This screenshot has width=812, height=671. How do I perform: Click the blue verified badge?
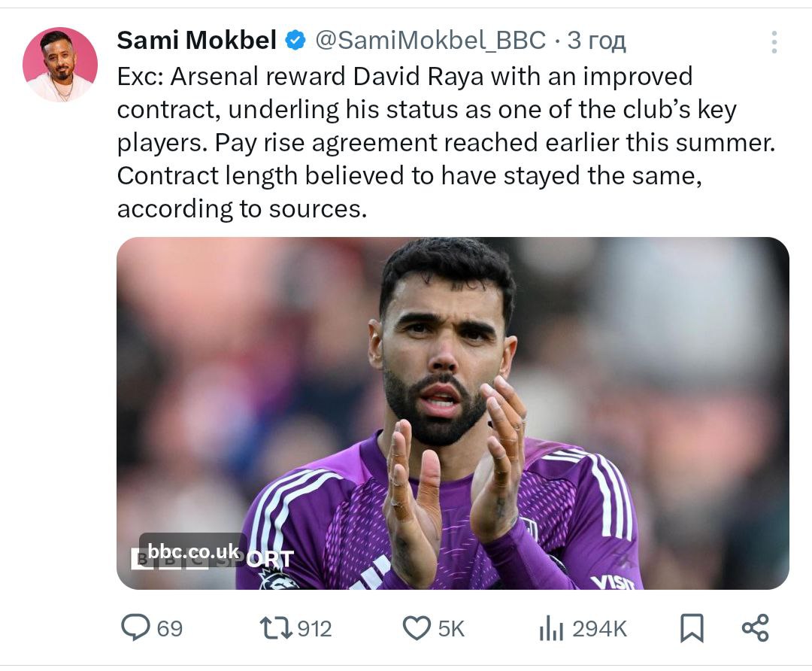[295, 41]
